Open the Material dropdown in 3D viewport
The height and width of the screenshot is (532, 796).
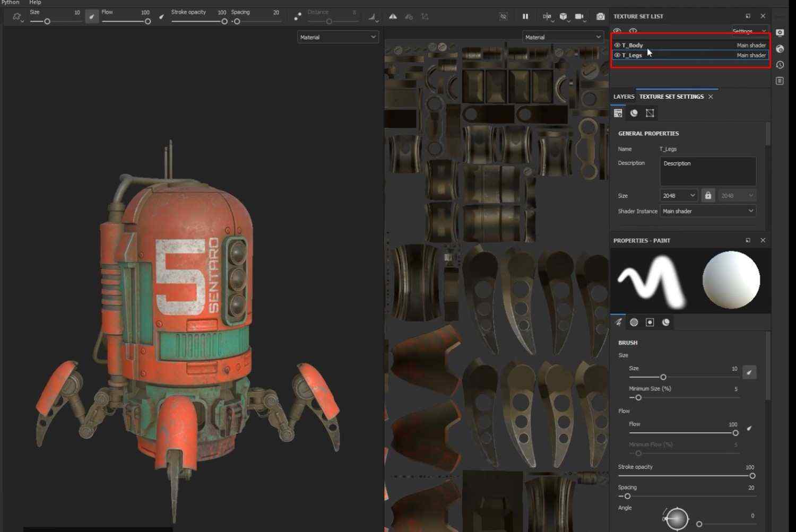point(338,37)
